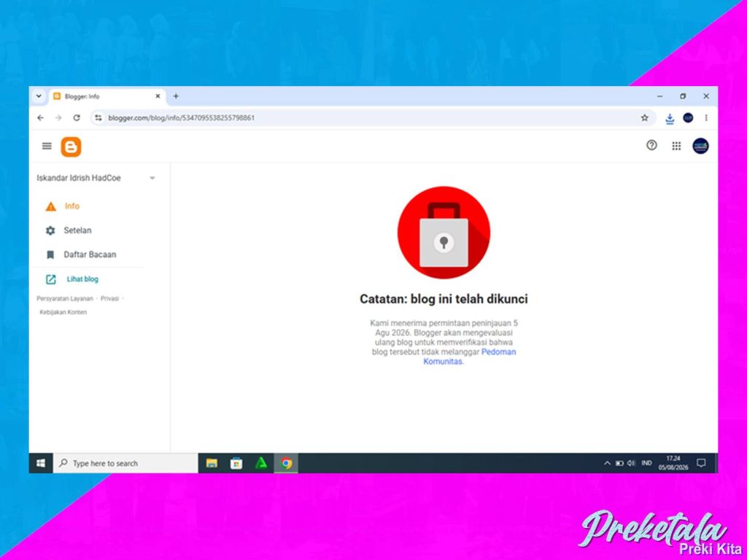The image size is (747, 560).
Task: Open the green triangle app in taskbar
Action: pos(261,463)
